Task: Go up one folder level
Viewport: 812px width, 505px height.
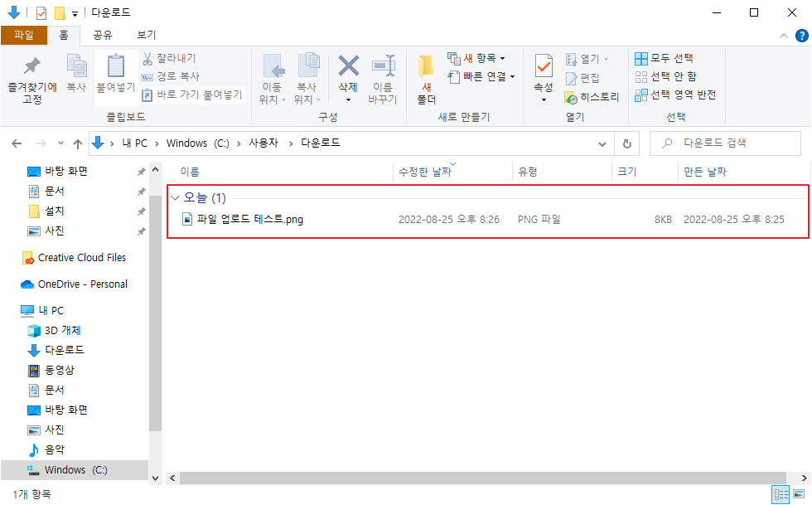Action: (78, 143)
